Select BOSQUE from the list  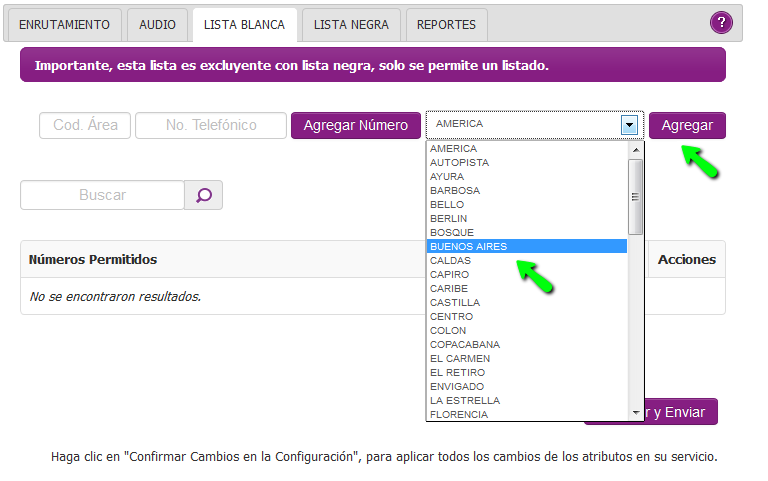click(x=527, y=233)
